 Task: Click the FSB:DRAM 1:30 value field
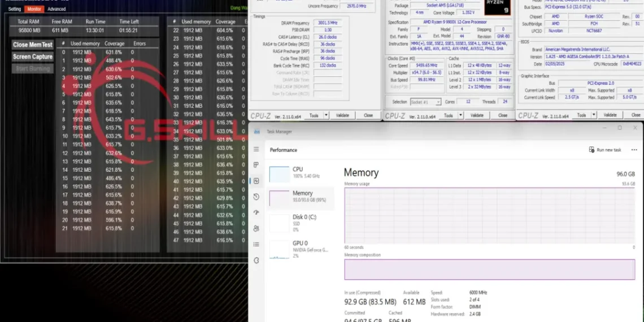pyautogui.click(x=328, y=30)
